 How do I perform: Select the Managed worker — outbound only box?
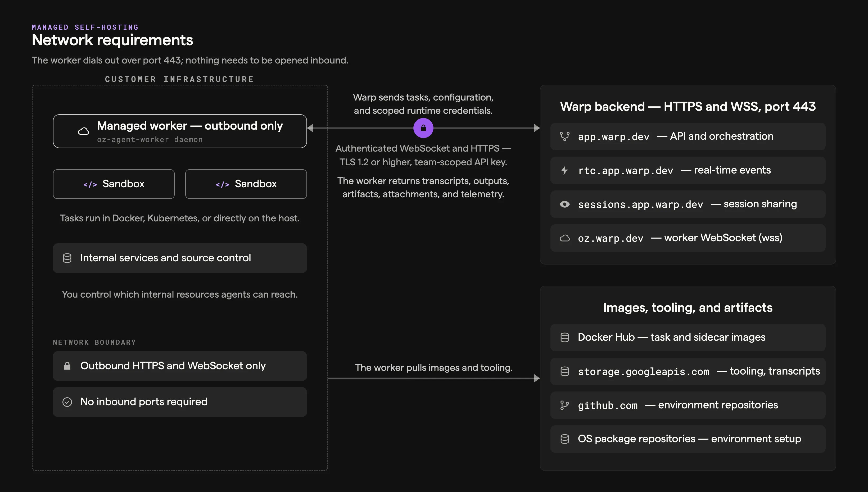tap(180, 131)
